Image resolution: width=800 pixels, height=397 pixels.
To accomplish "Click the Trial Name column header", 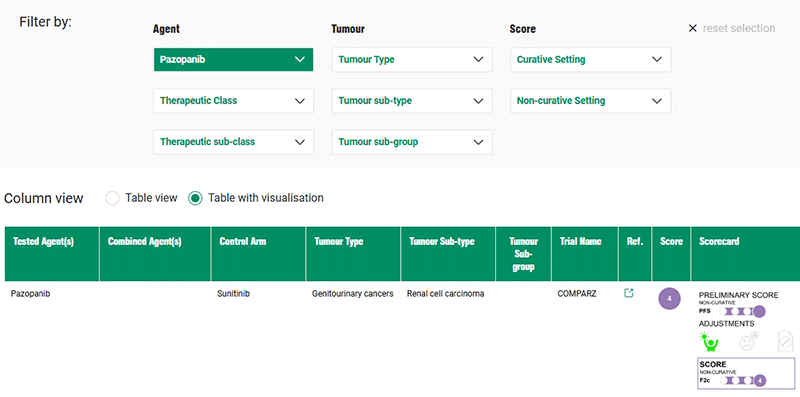I will (585, 254).
